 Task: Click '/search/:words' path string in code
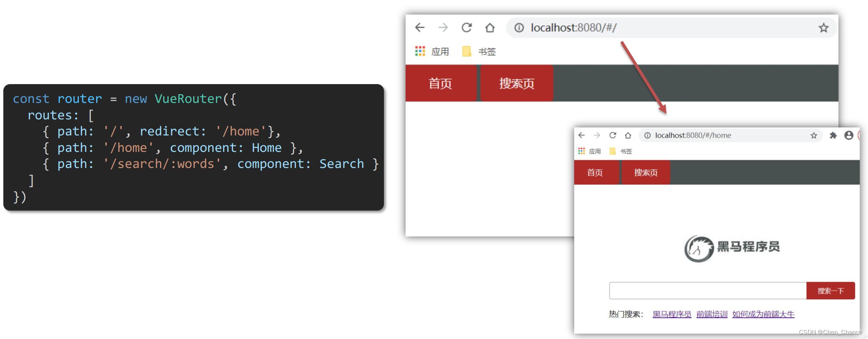click(x=162, y=164)
